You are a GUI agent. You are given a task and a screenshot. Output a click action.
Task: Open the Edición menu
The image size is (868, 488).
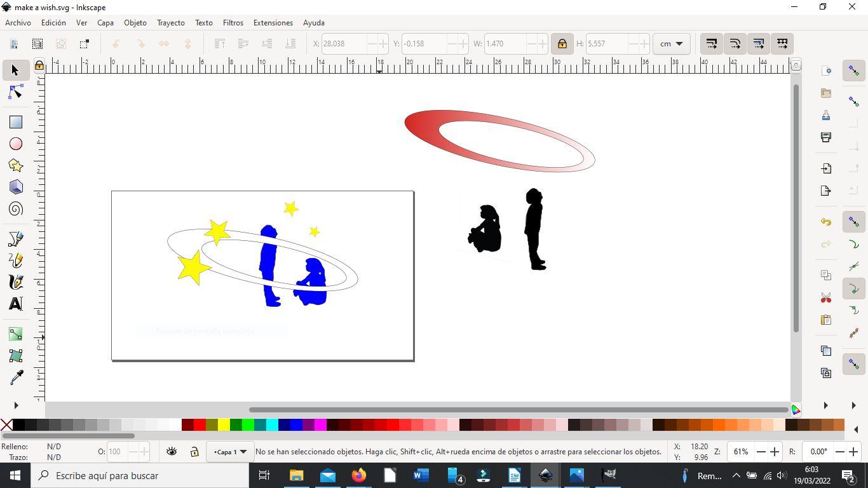click(x=53, y=23)
